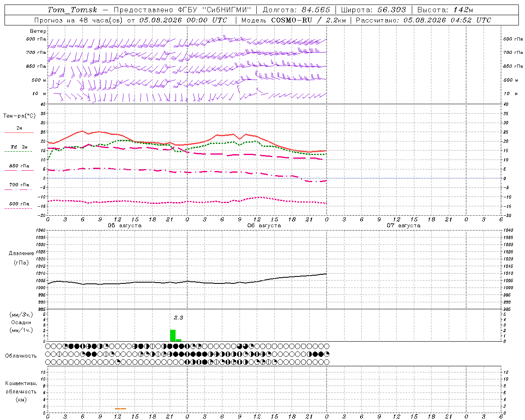This screenshot has height=420, width=525.
Task: Click the 07 августа date label
Action: pos(404,226)
